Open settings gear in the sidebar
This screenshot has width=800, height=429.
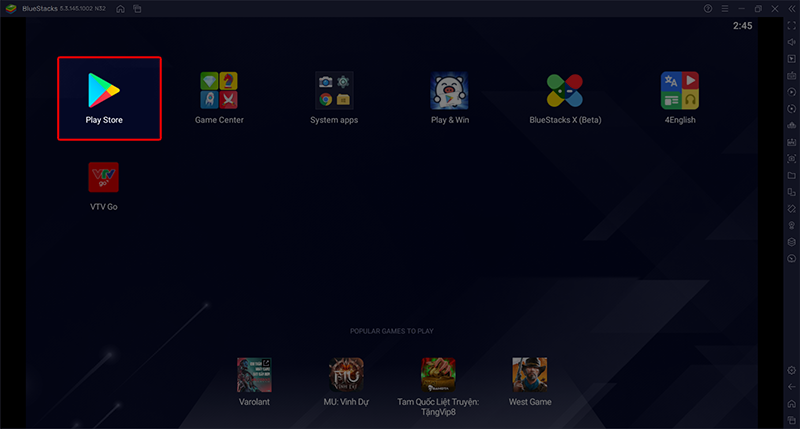pos(792,370)
